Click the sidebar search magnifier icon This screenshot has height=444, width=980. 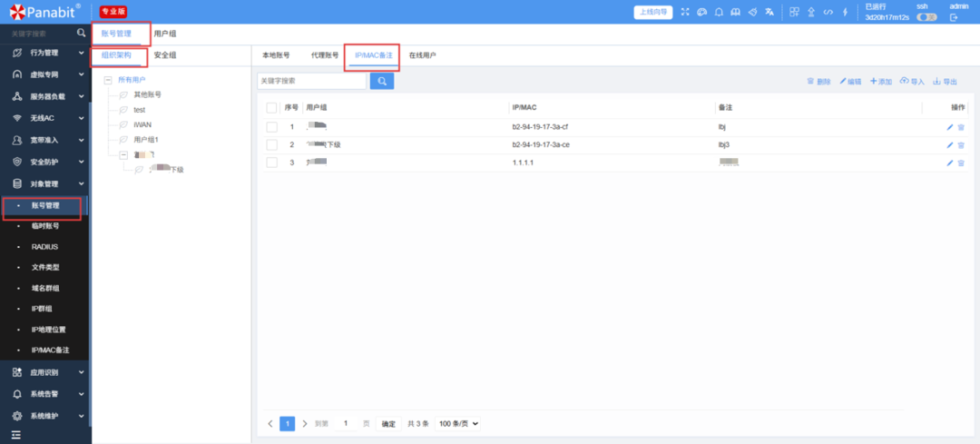(x=81, y=34)
